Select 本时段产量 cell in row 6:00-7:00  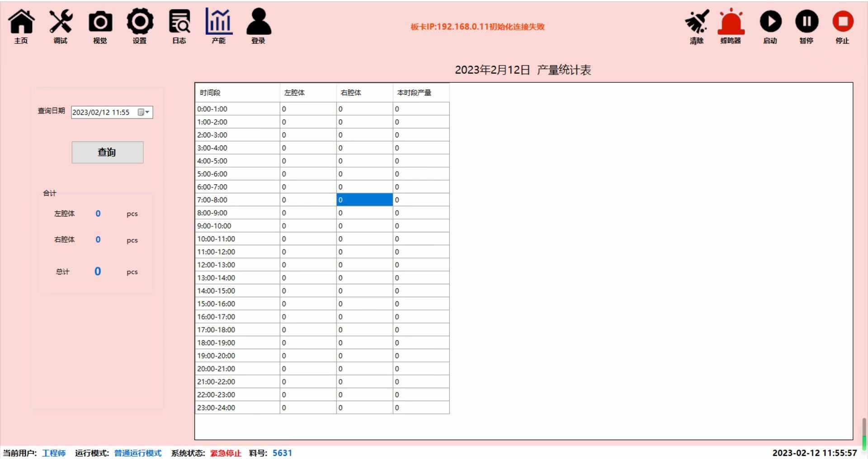[421, 187]
